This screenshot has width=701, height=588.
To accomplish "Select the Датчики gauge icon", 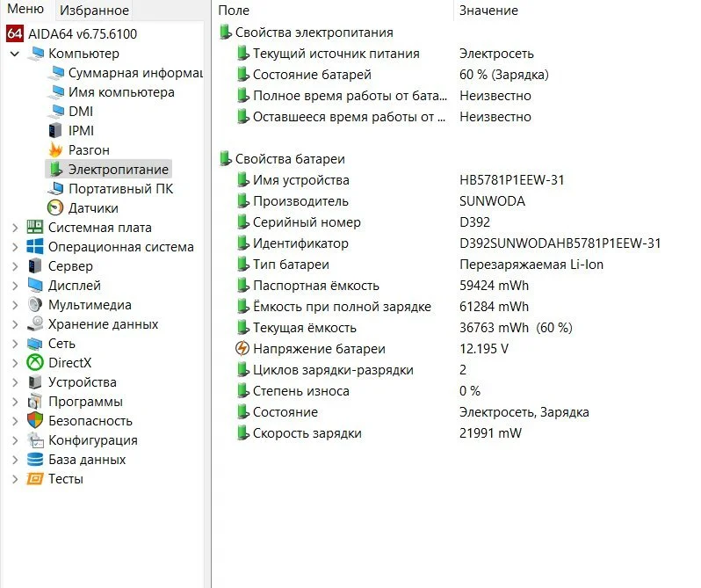I will (55, 208).
